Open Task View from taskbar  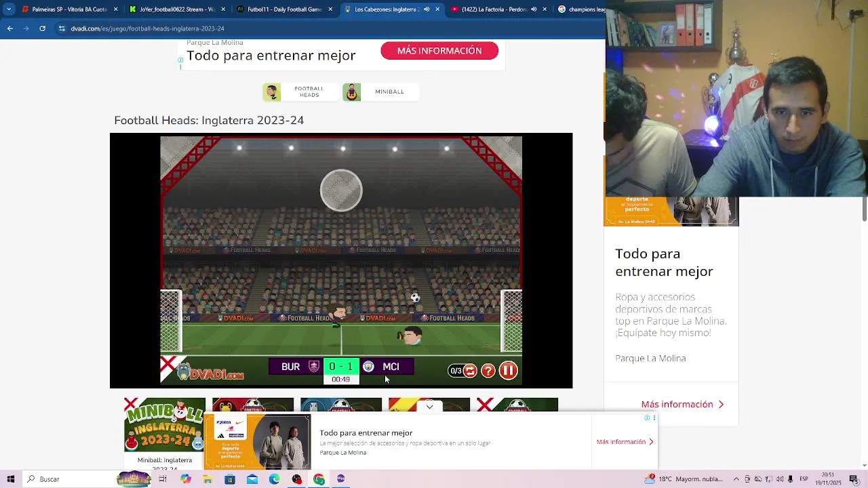(x=163, y=479)
